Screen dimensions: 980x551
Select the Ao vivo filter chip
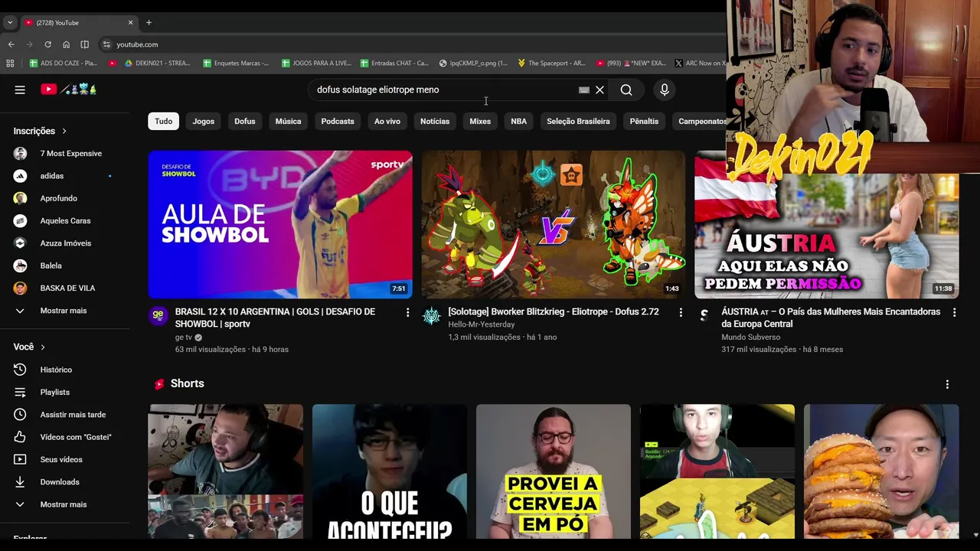(x=387, y=121)
